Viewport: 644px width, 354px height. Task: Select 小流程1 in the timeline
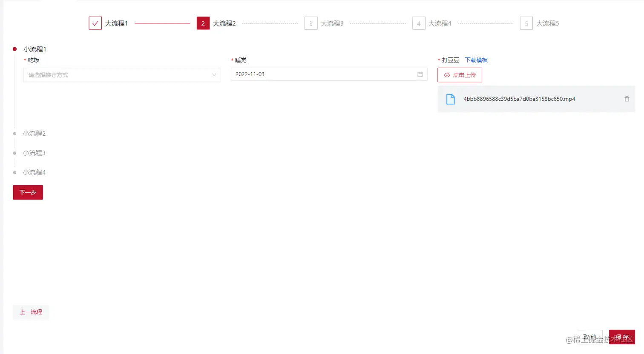pyautogui.click(x=35, y=49)
